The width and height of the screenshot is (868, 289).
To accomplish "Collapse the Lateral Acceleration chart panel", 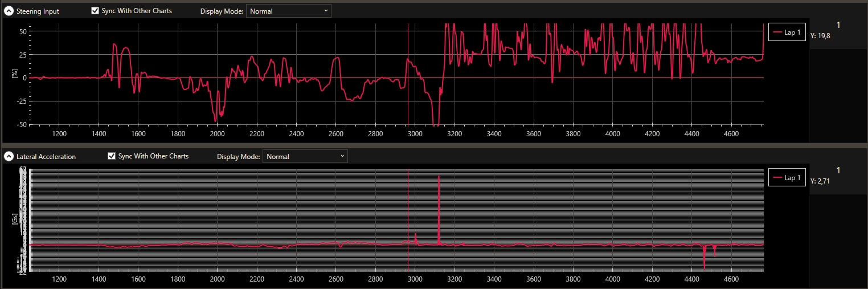I will point(9,156).
